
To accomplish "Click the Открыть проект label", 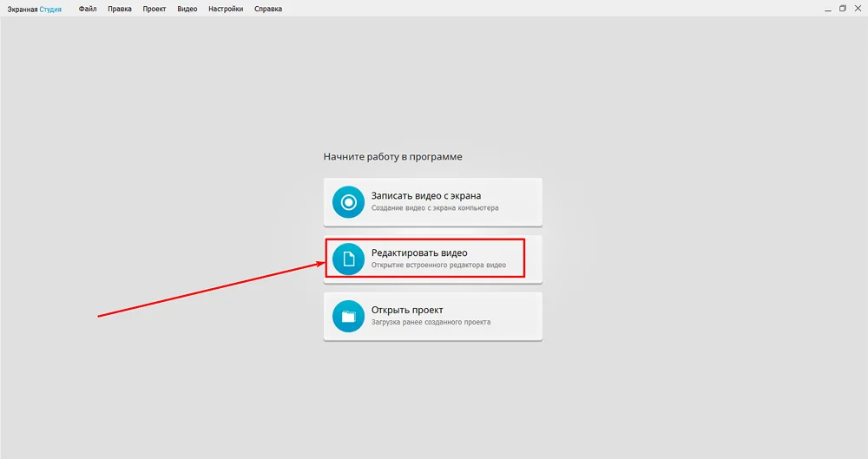I will [407, 310].
